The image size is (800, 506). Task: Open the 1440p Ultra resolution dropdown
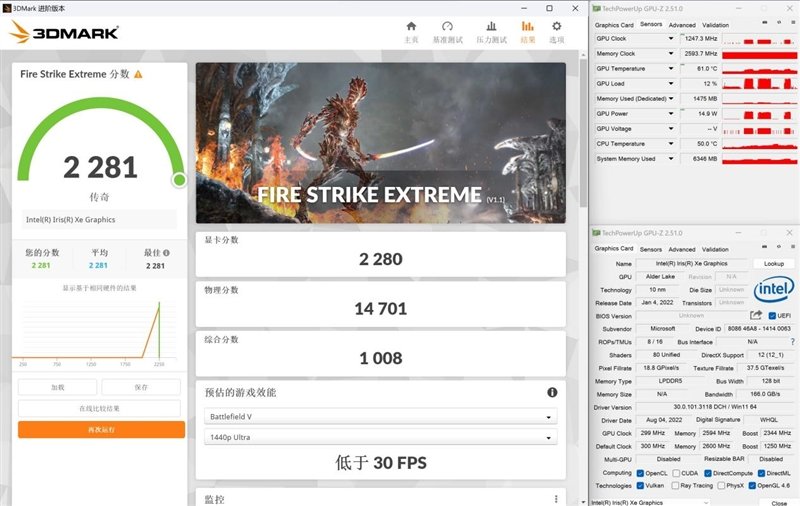(381, 437)
